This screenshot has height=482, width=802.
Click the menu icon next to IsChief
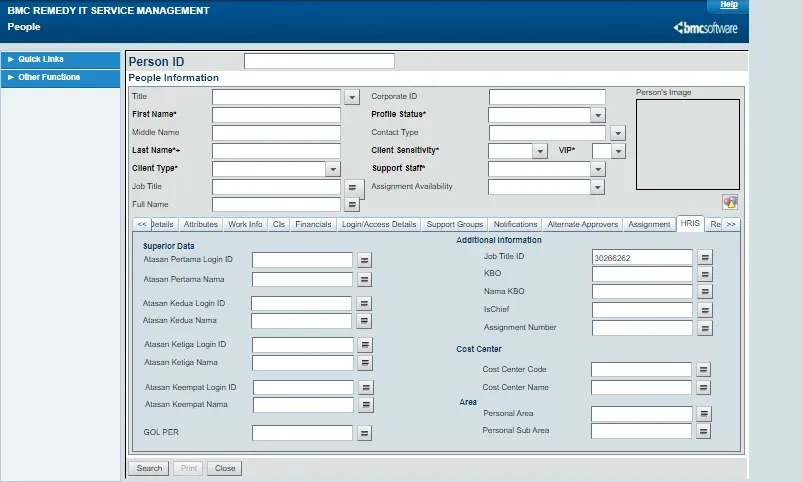tap(705, 310)
